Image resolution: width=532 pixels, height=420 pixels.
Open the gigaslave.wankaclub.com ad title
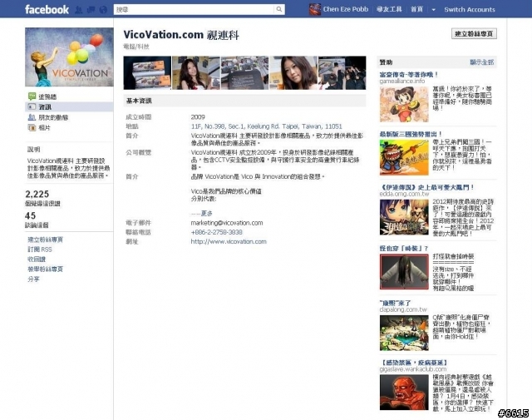click(413, 363)
